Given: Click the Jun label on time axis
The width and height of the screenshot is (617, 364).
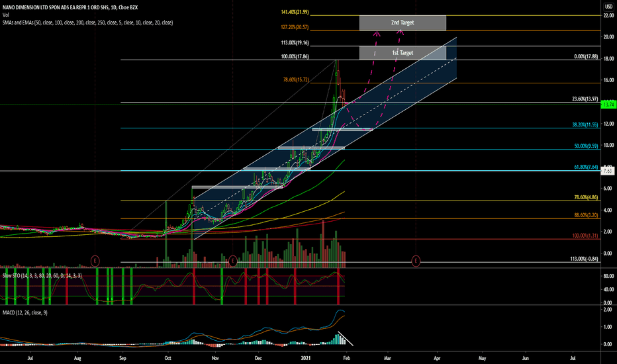Looking at the screenshot, I should tap(526, 359).
